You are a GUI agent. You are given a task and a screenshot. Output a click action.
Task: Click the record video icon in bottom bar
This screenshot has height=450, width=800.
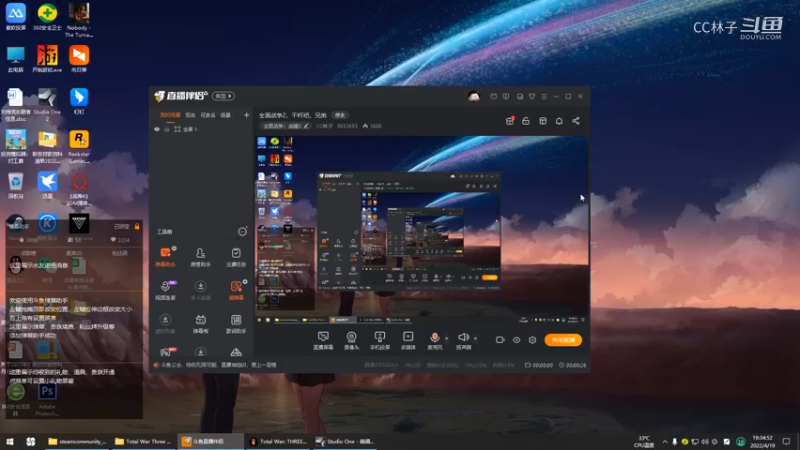[x=500, y=340]
